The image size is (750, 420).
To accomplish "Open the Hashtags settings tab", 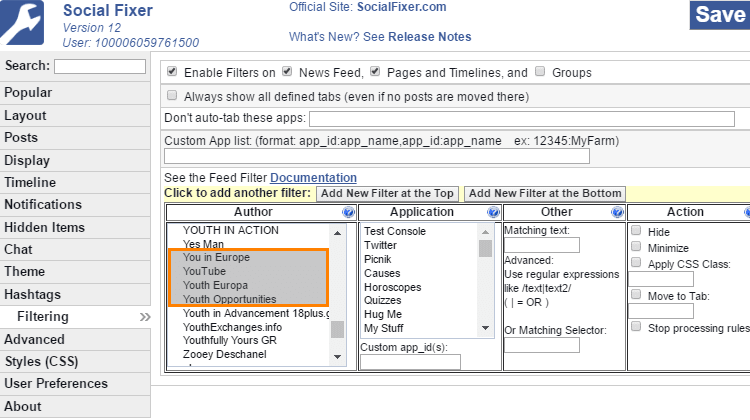I will 75,295.
